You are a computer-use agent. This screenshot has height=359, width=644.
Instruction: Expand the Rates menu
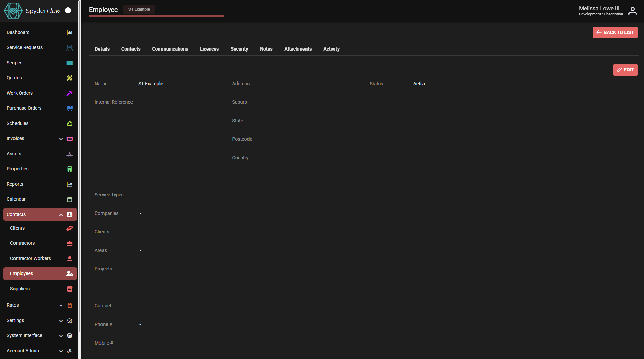61,305
